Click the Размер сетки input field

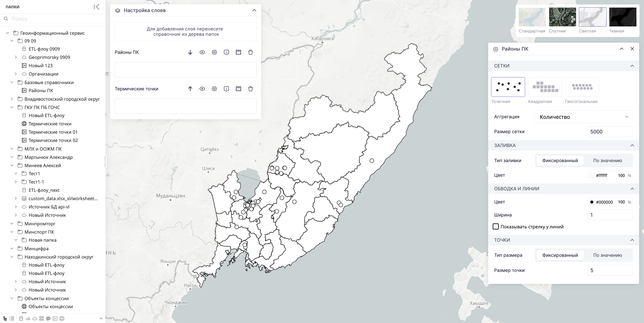click(x=610, y=132)
